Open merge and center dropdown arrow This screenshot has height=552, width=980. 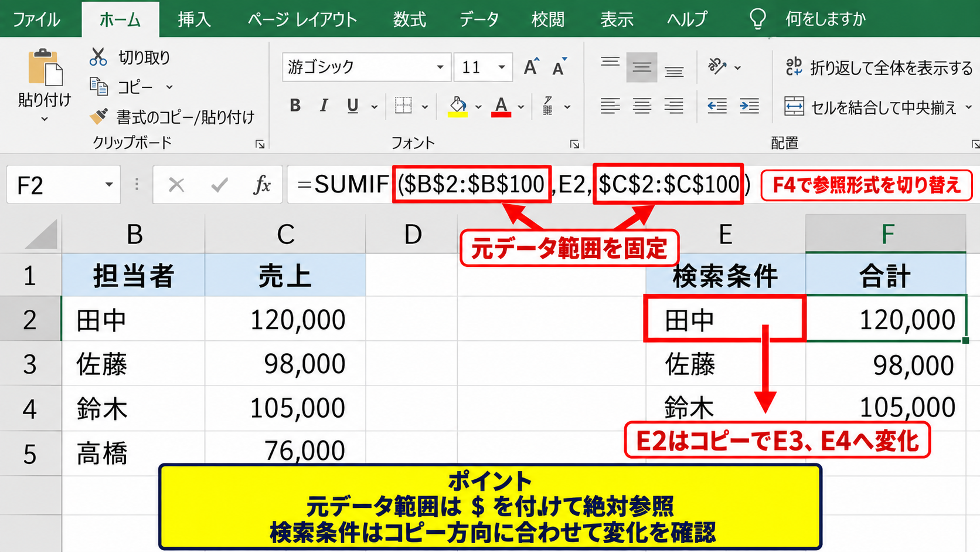968,107
